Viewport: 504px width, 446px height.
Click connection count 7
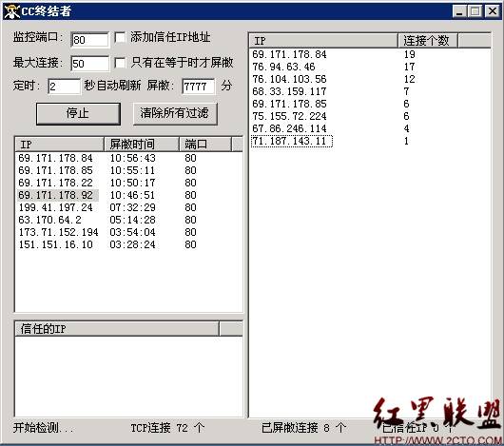point(407,91)
